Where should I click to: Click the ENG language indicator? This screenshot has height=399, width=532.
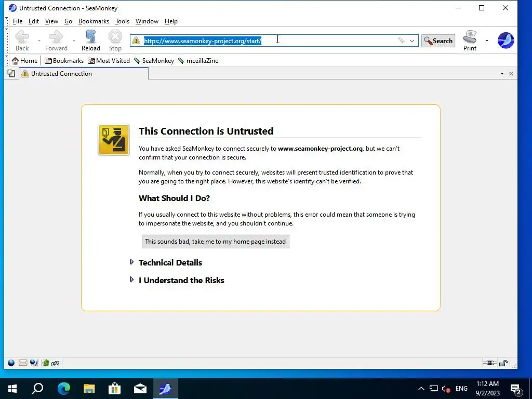point(461,389)
